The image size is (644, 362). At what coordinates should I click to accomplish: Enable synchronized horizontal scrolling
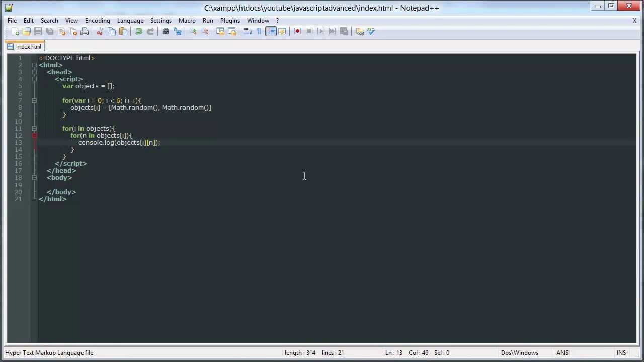pos(231,32)
